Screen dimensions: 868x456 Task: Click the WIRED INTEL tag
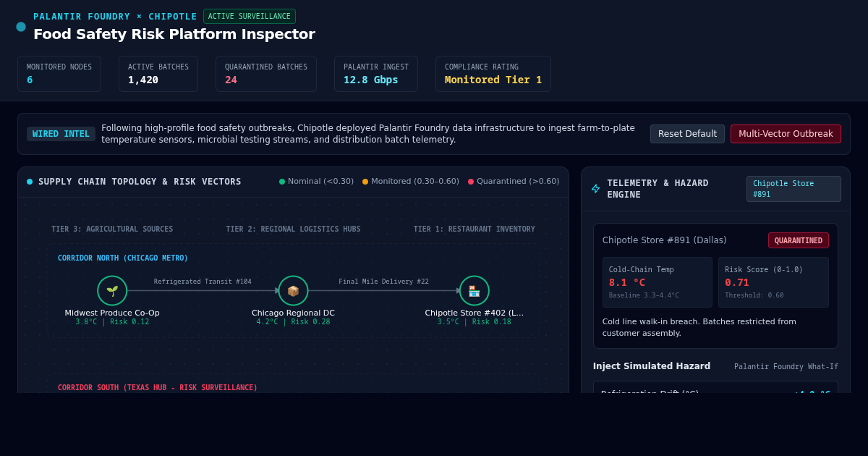pos(61,134)
